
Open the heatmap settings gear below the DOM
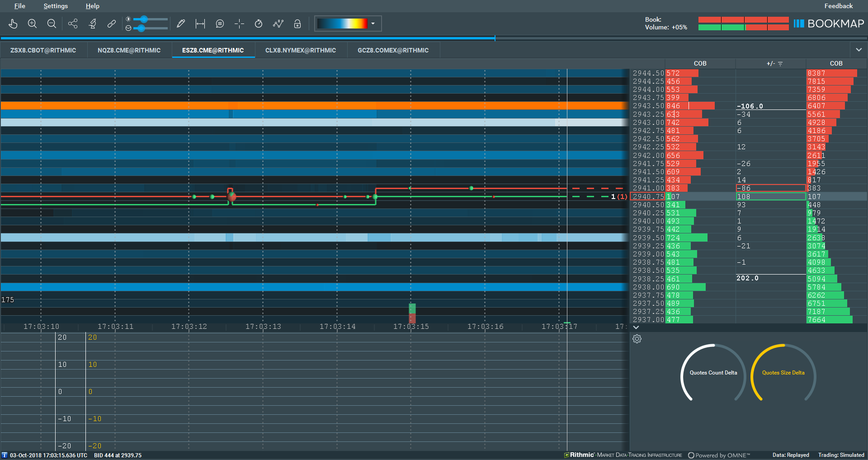pos(637,339)
